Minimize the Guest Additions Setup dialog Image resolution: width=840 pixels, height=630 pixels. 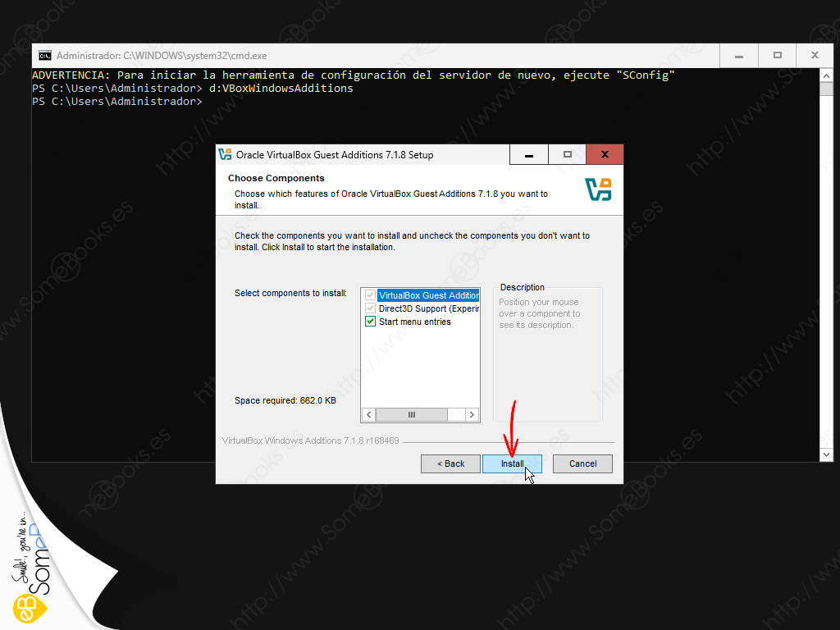click(529, 154)
